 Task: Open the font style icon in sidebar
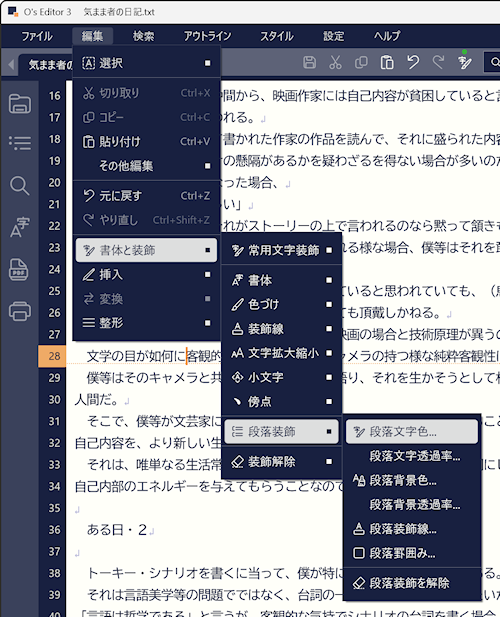tap(20, 227)
